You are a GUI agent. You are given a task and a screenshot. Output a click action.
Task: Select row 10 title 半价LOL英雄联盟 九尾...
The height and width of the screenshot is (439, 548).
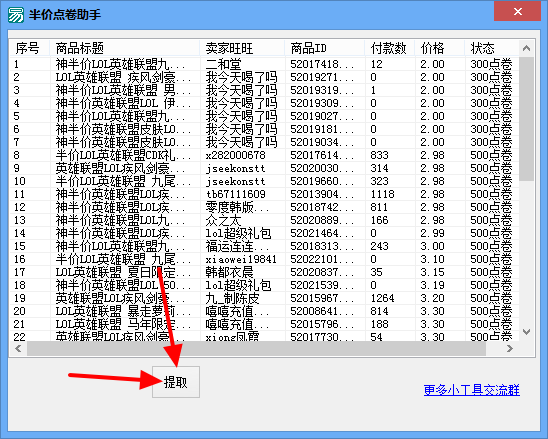(123, 181)
